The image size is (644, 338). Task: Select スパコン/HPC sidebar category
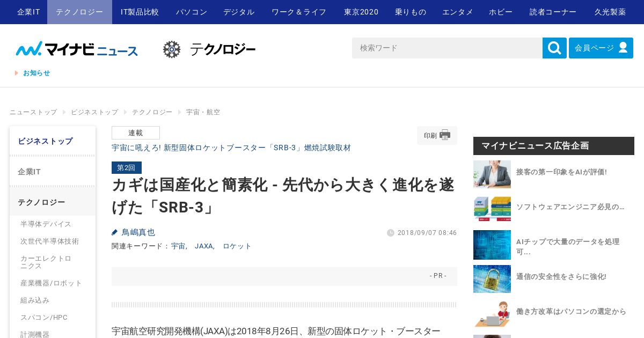tap(44, 318)
